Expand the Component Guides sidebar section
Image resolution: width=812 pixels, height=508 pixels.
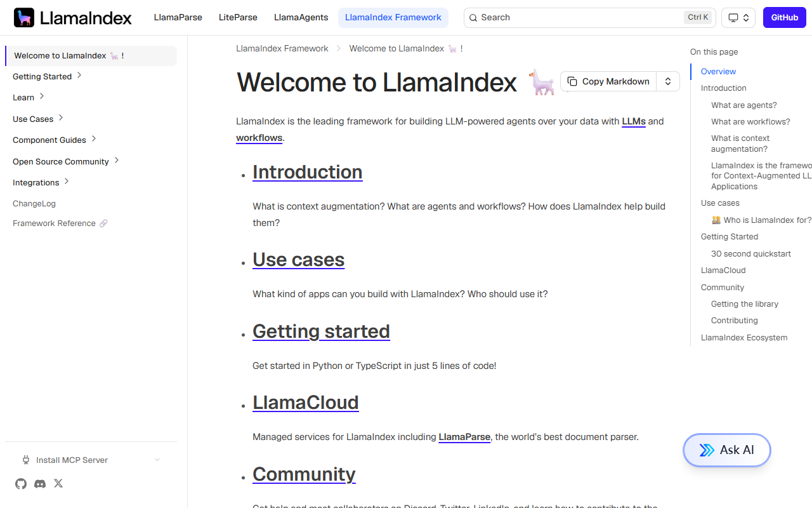(x=94, y=139)
